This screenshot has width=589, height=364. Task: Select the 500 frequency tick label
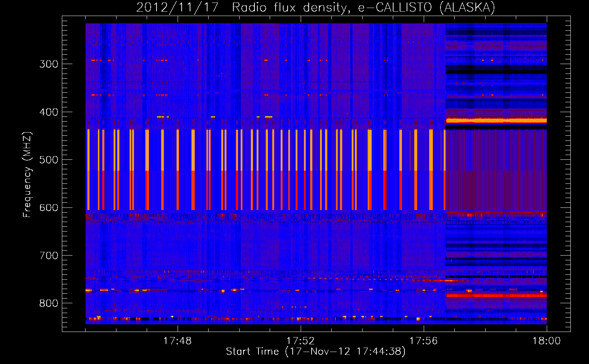coord(49,160)
